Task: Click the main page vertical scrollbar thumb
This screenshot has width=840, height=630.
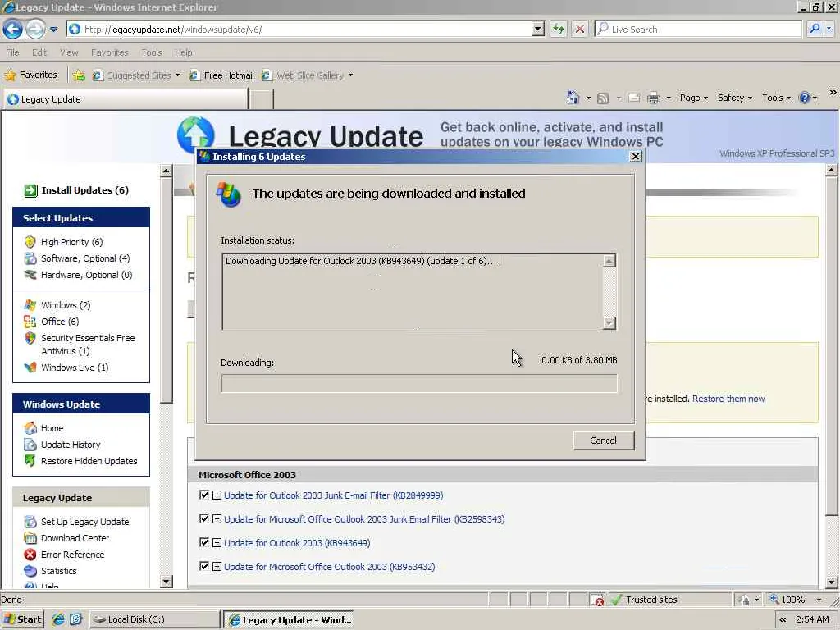Action: click(x=832, y=347)
